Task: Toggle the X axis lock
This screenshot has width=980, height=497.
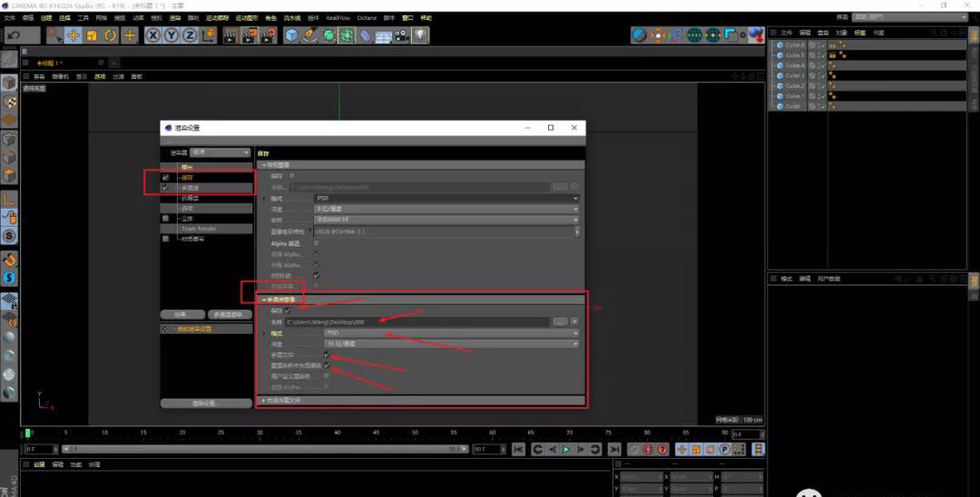Action: (153, 35)
